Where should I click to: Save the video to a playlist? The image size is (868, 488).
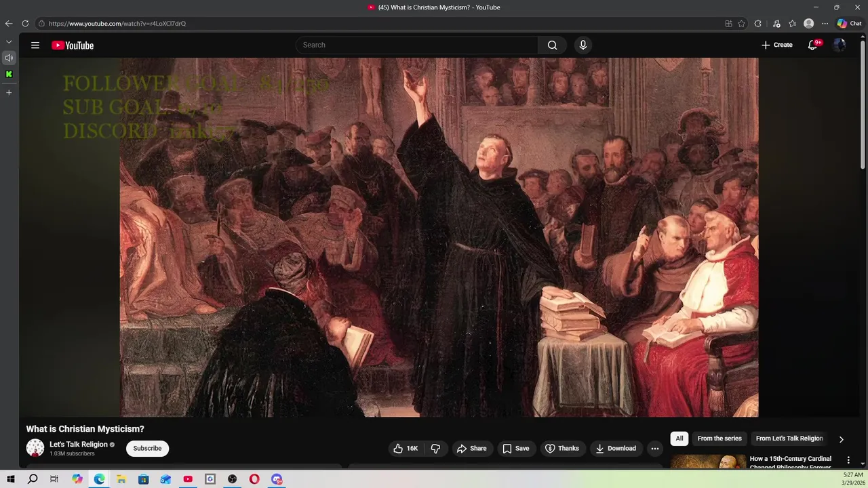516,449
